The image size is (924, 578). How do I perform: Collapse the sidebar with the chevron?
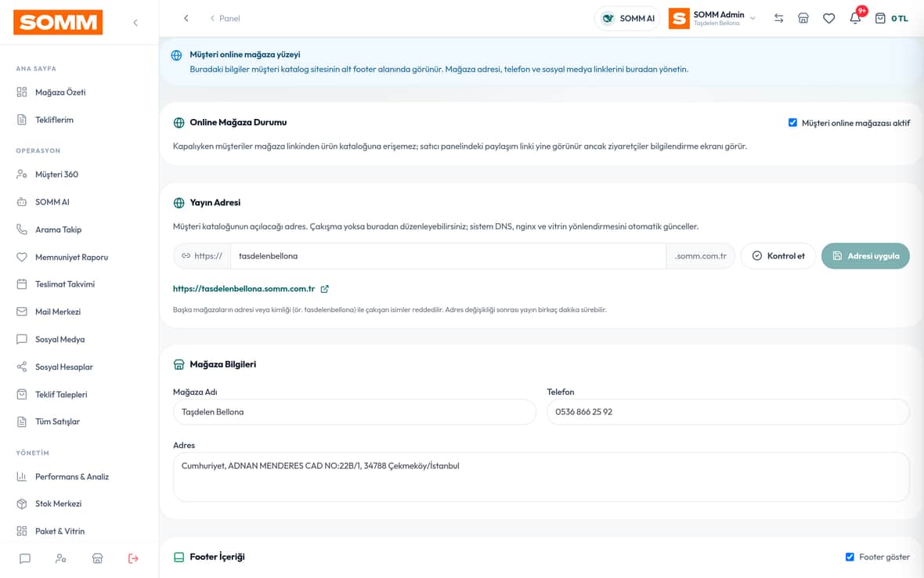[x=135, y=23]
